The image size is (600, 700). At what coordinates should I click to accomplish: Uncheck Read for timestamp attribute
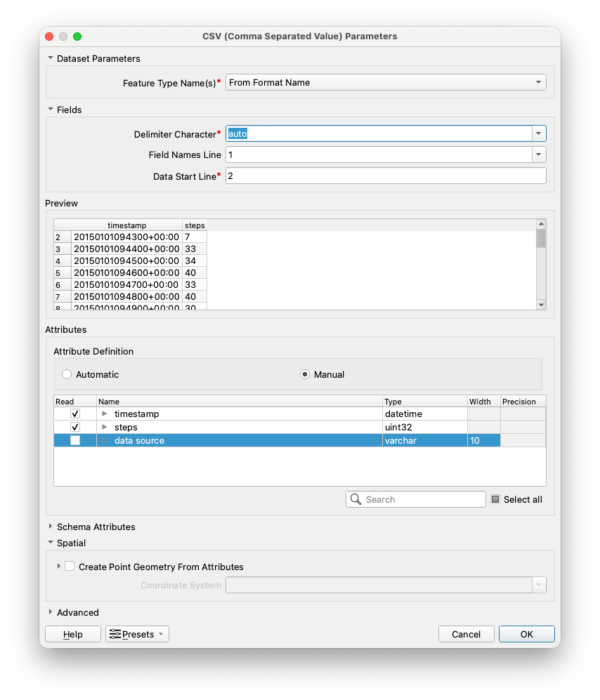tap(75, 414)
